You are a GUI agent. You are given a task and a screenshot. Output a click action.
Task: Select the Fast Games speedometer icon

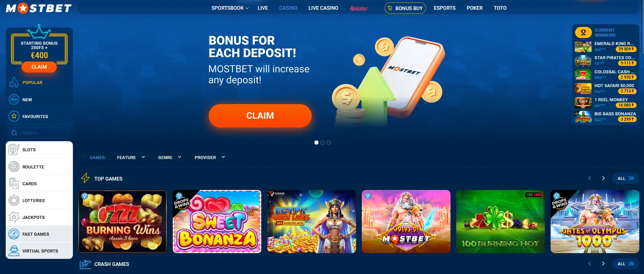click(x=14, y=234)
